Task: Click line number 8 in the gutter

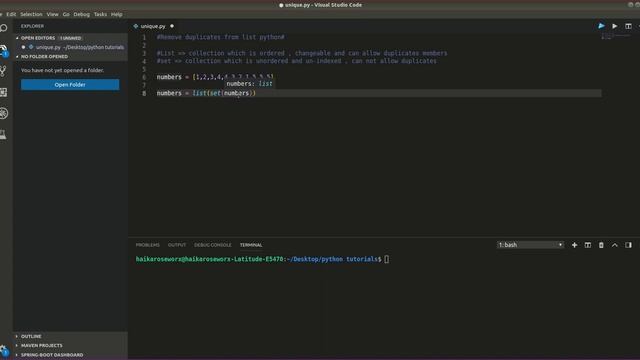Action: (144, 93)
